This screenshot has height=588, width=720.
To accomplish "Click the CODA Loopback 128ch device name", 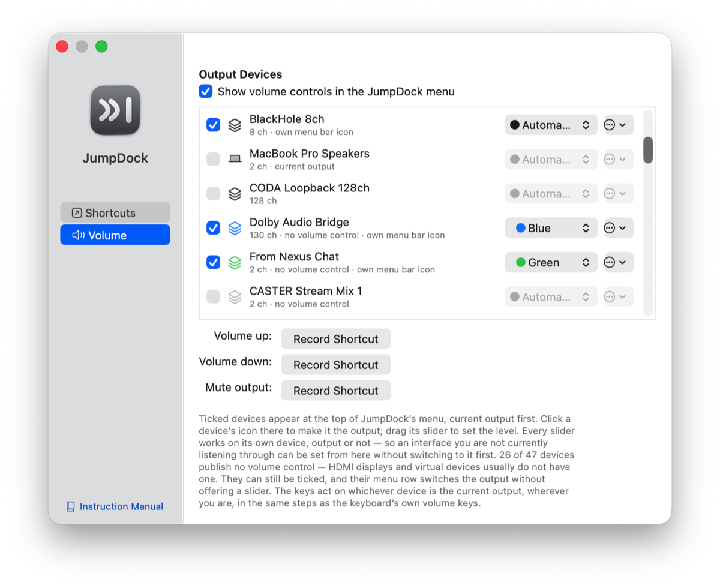I will click(x=310, y=187).
